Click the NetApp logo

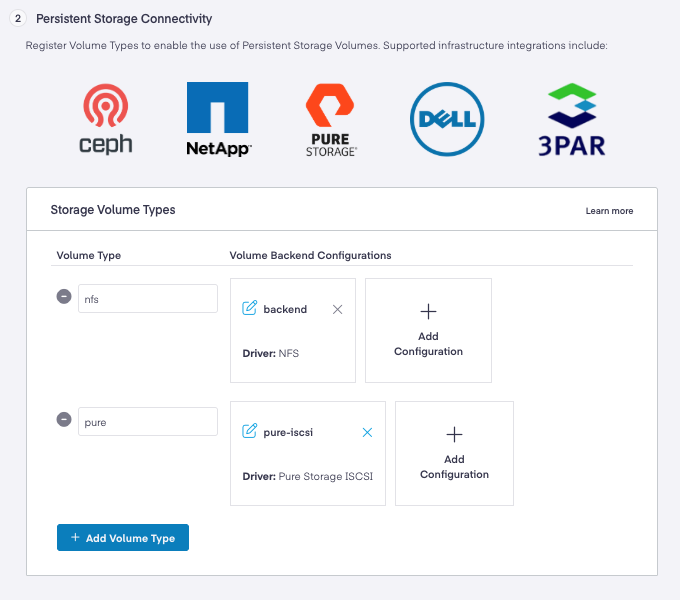click(218, 119)
